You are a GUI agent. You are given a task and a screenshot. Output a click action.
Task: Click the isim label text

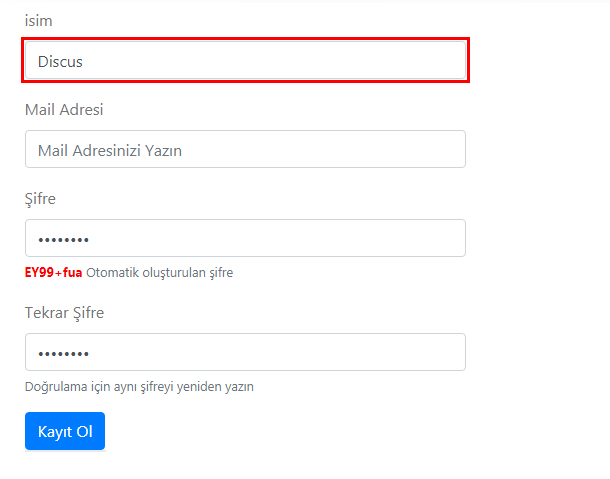pos(39,21)
